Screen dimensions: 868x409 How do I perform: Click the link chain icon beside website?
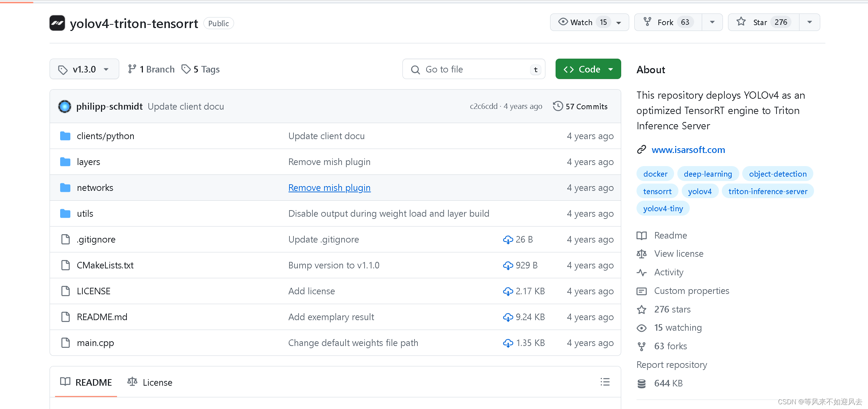point(642,150)
